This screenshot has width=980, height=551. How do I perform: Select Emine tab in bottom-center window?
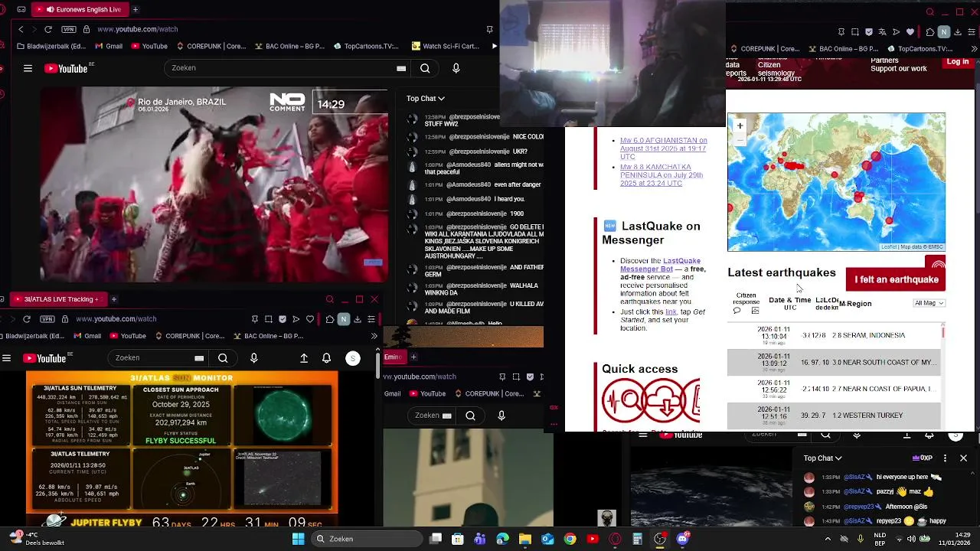pyautogui.click(x=394, y=357)
